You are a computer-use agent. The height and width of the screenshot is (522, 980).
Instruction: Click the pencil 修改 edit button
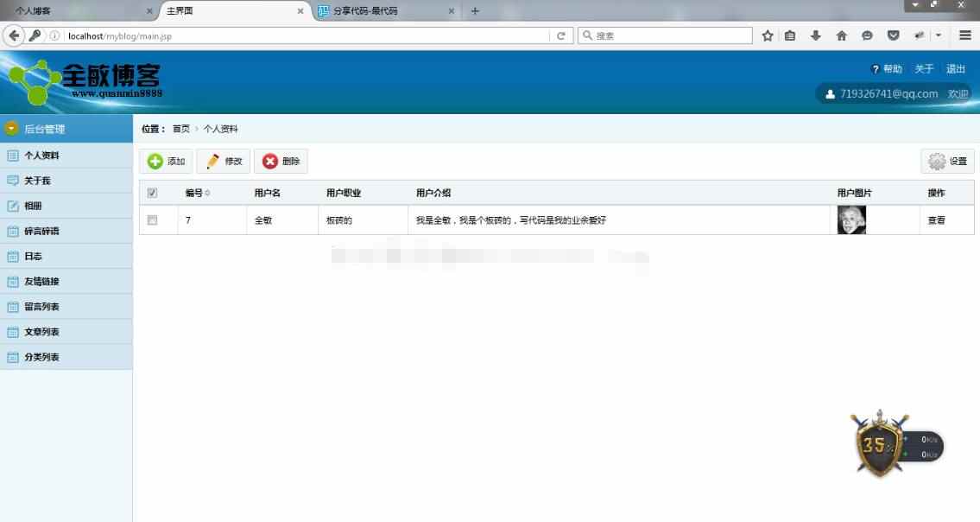coord(224,162)
